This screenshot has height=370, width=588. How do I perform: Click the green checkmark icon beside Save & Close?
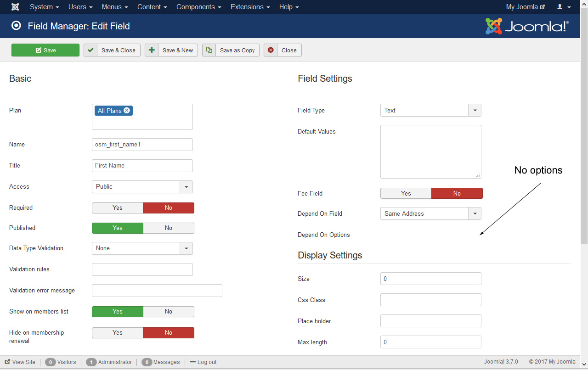(90, 50)
